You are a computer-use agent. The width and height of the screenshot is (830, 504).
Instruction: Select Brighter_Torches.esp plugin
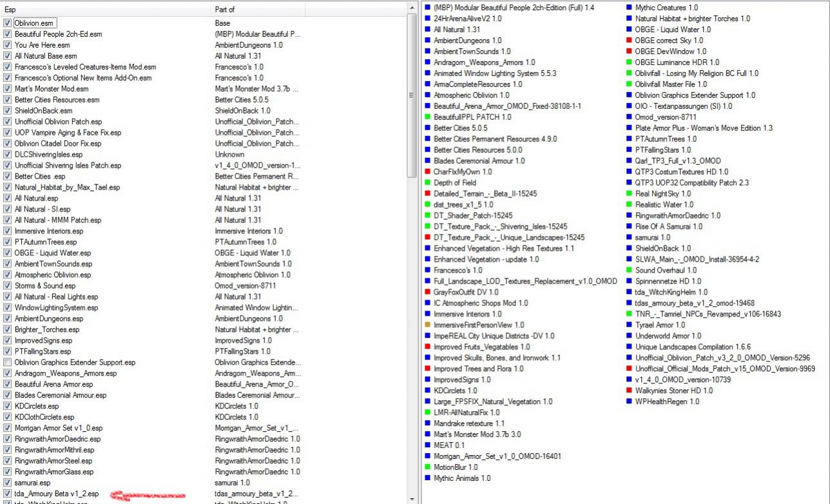[46, 330]
